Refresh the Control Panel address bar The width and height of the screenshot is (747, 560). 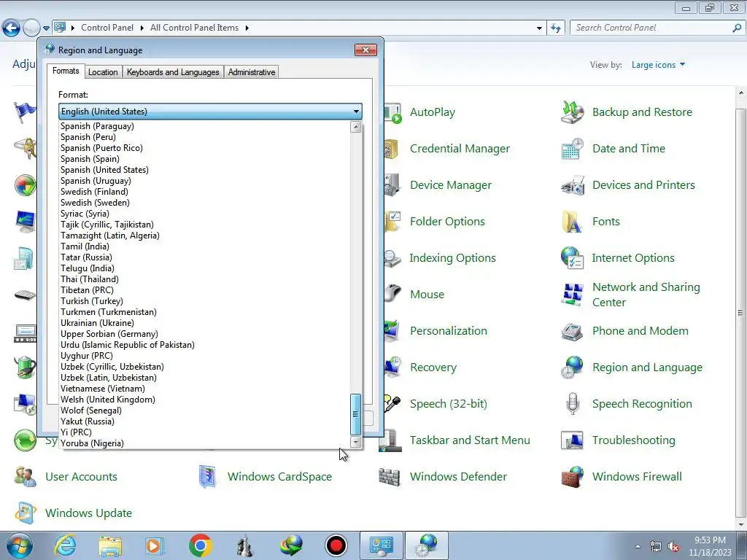click(555, 28)
